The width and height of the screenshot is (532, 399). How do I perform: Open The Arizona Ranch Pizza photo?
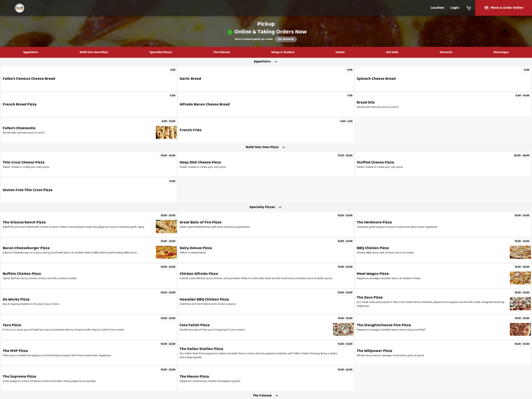click(166, 226)
